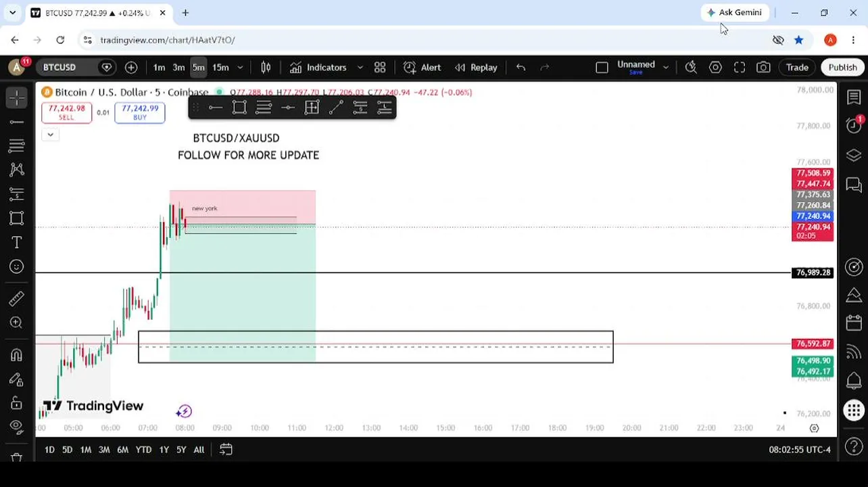Take a chart snapshot with camera icon
This screenshot has height=487, width=868.
pyautogui.click(x=763, y=67)
